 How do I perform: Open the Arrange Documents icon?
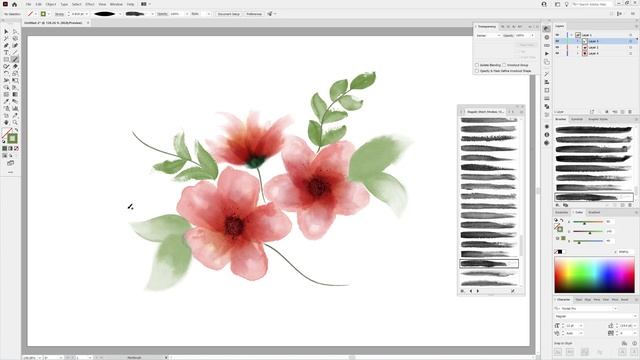144,4
